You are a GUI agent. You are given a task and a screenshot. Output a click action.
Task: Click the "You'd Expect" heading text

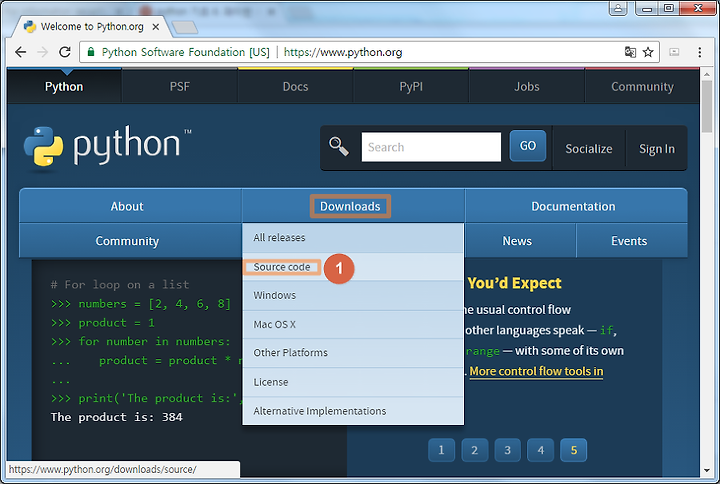[514, 283]
